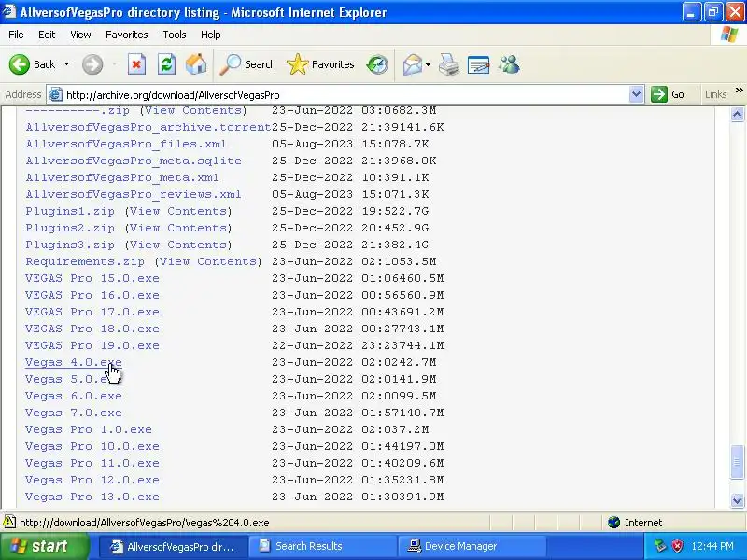747x560 pixels.
Task: Open the Help menu
Action: tap(211, 35)
